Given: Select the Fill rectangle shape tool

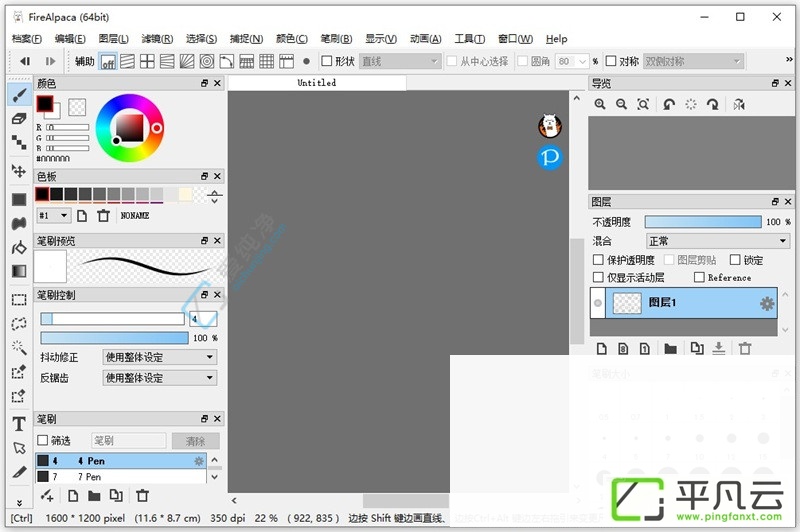Looking at the screenshot, I should pyautogui.click(x=19, y=199).
